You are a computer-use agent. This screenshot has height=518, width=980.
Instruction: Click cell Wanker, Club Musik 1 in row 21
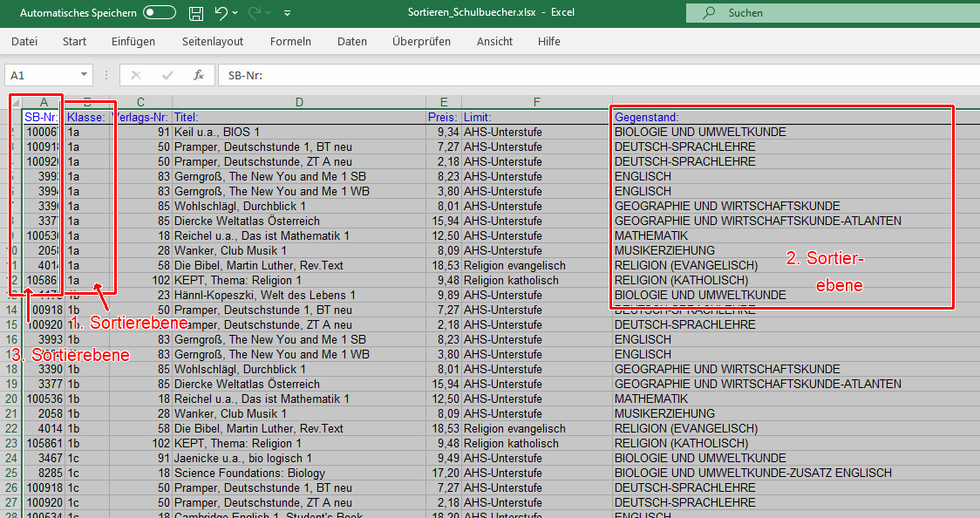click(299, 413)
